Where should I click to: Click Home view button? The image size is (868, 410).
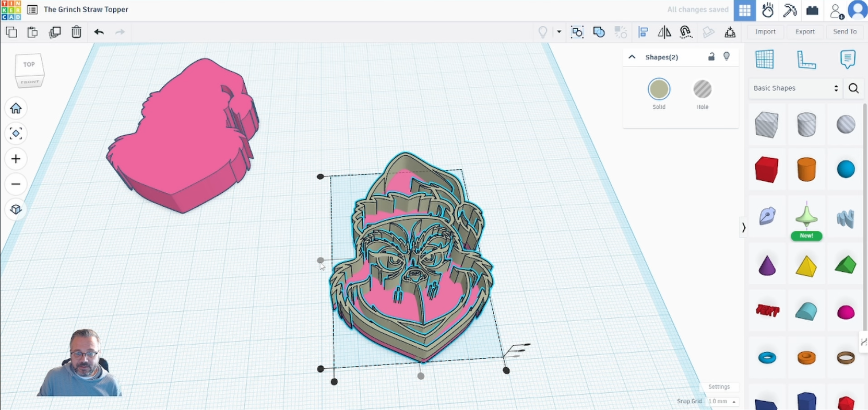(x=16, y=108)
